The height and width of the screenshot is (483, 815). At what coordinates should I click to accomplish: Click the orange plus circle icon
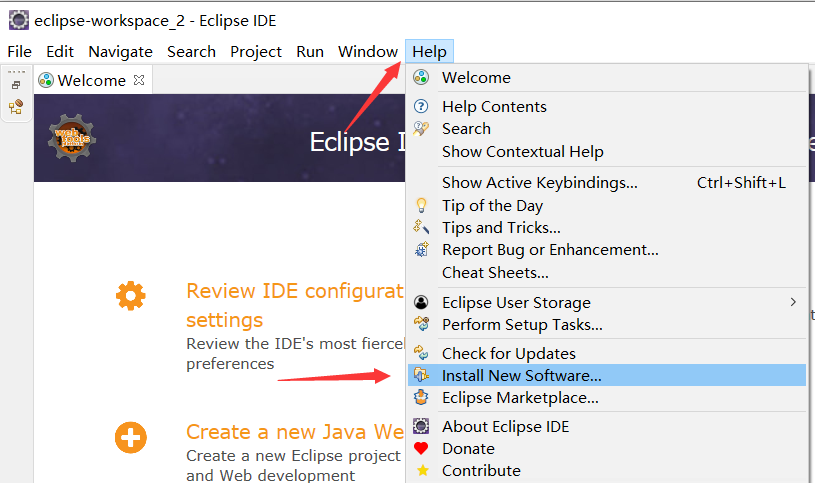pyautogui.click(x=131, y=437)
